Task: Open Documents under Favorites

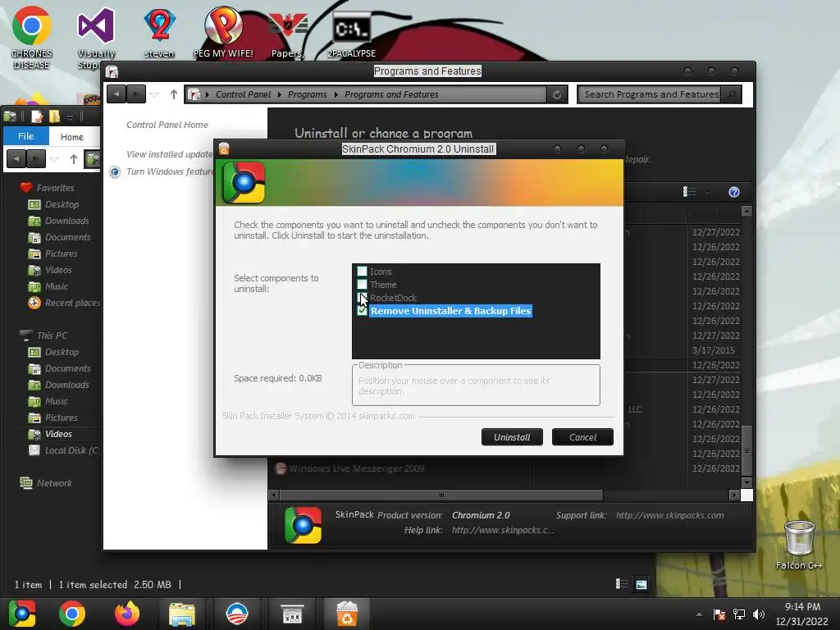Action: pyautogui.click(x=67, y=237)
